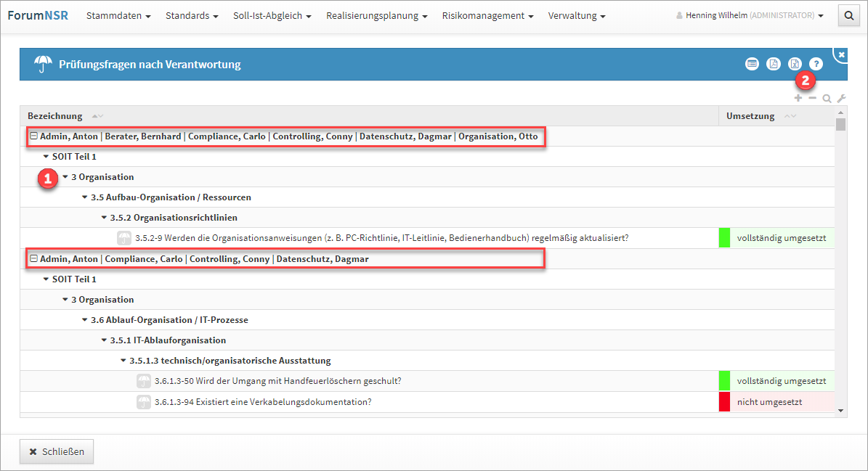Viewport: 868px width, 471px height.
Task: Collapse all rows with minus icon
Action: [812, 98]
